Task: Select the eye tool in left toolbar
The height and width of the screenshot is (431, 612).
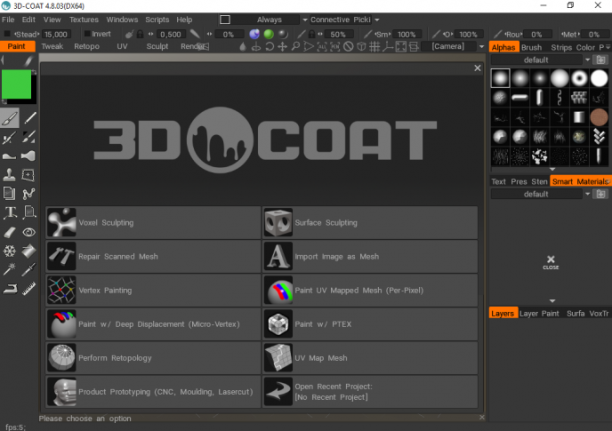Action: (29, 232)
